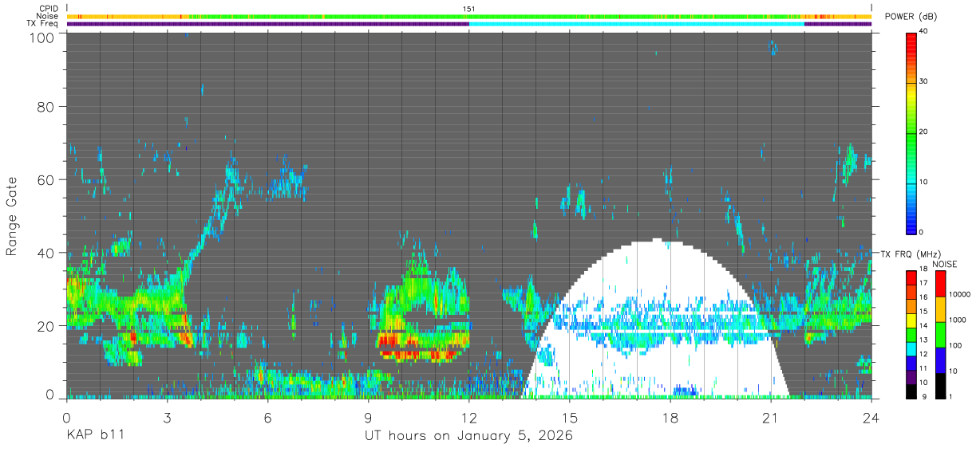Click the red topmost NOISE legend swatch

coord(939,283)
